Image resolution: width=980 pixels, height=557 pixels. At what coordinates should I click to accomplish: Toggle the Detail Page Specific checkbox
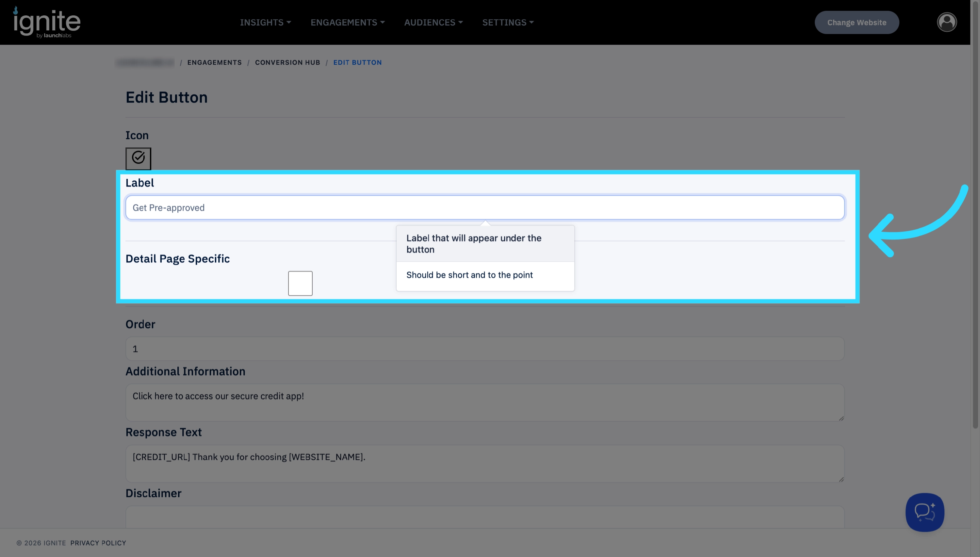300,283
